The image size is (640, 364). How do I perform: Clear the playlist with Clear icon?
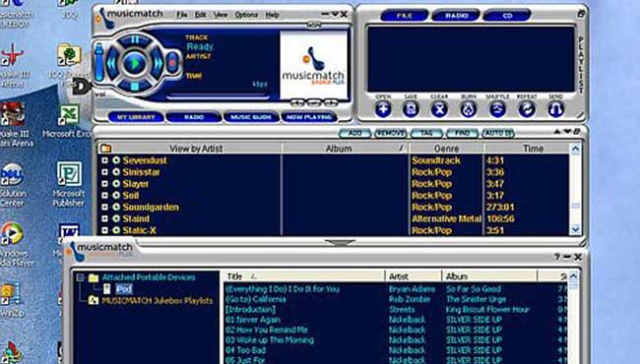pyautogui.click(x=439, y=109)
